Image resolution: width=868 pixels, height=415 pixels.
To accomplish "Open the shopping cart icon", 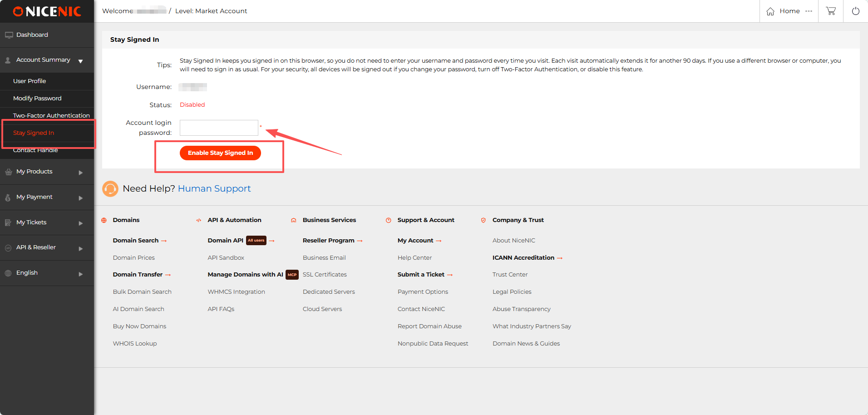I will 831,11.
